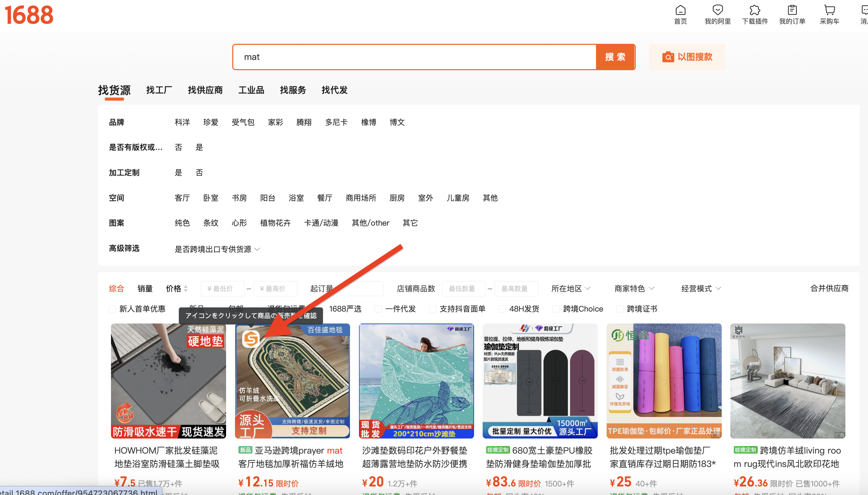The width and height of the screenshot is (868, 495).
Task: Click the 以图搜款 image search button
Action: [687, 57]
